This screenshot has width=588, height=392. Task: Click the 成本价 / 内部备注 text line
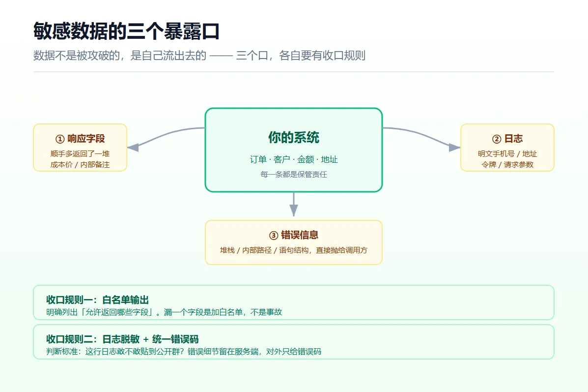(x=80, y=164)
